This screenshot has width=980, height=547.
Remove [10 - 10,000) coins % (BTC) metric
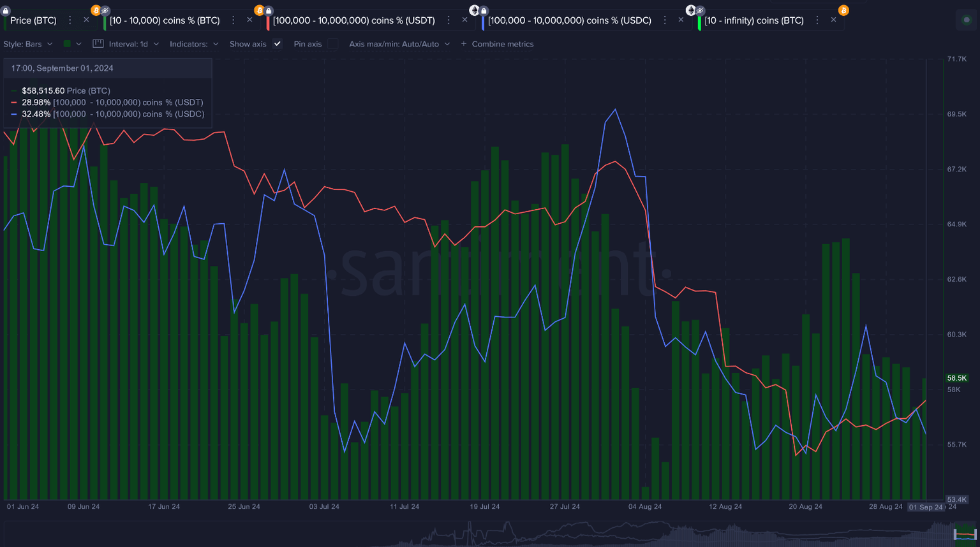click(x=249, y=20)
